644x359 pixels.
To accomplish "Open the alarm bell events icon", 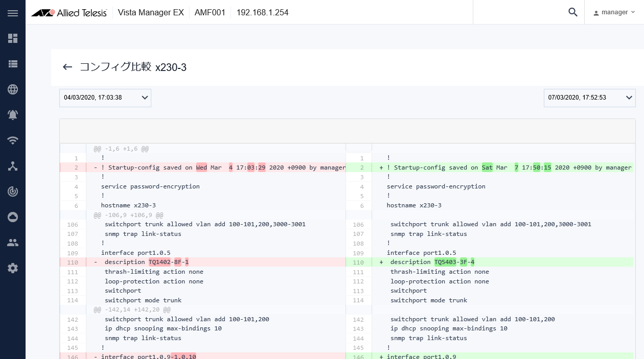I will pos(13,115).
